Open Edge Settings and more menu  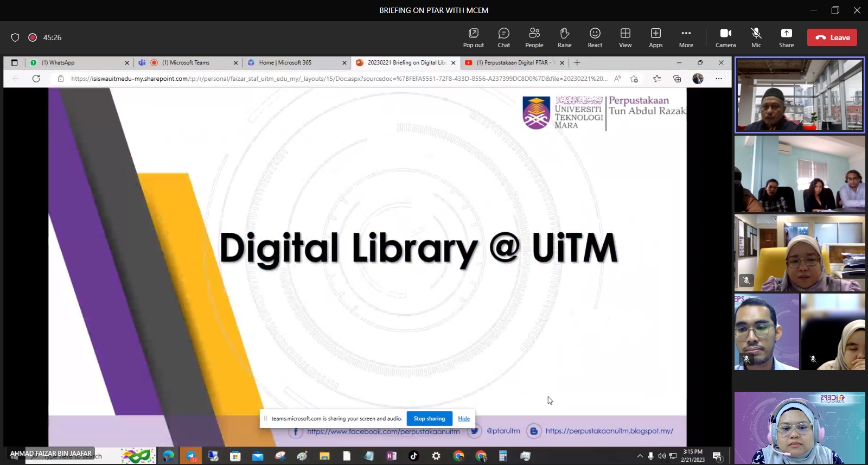(719, 79)
